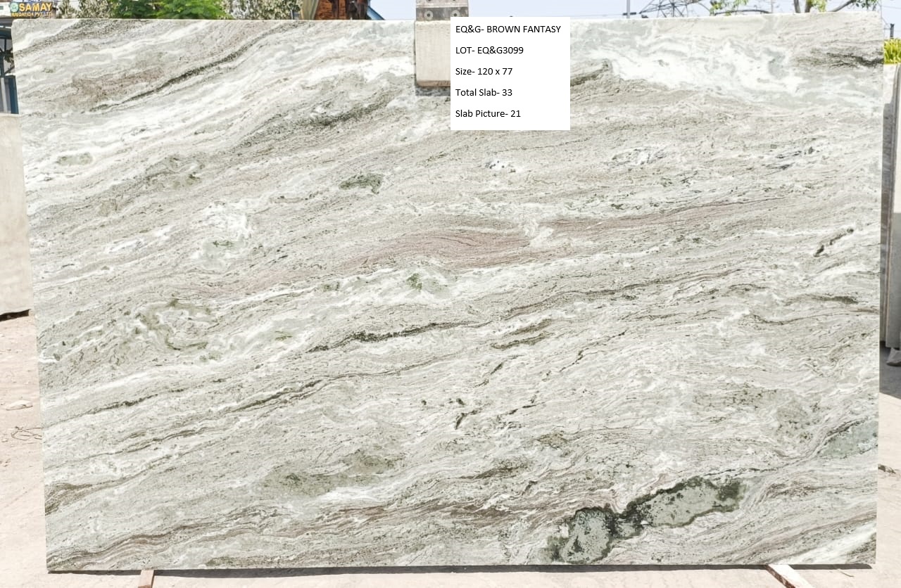The height and width of the screenshot is (588, 901).
Task: Click the left wooden support under slab
Action: [x=146, y=578]
